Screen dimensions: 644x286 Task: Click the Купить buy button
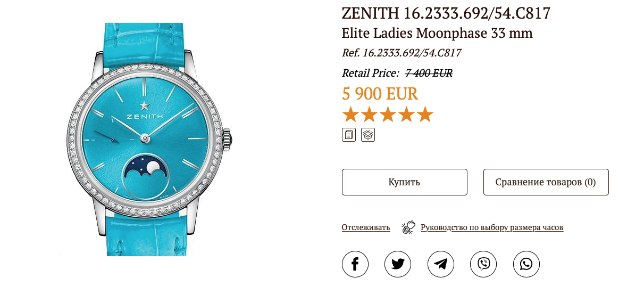pos(405,182)
